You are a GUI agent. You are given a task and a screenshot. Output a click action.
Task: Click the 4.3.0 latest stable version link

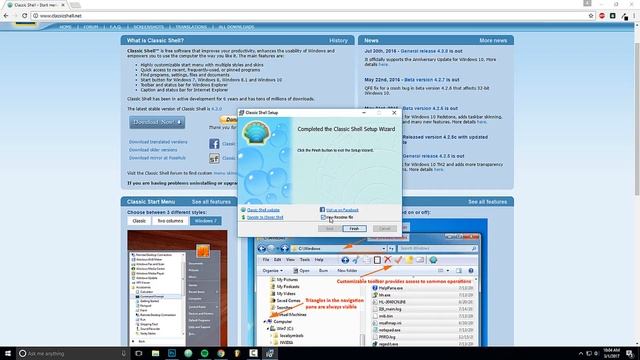217,109
